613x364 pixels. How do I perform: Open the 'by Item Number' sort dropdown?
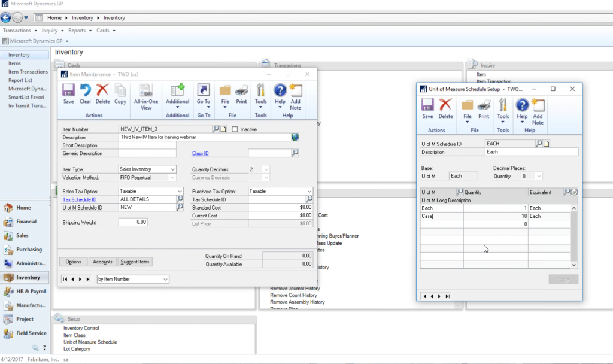coord(132,278)
